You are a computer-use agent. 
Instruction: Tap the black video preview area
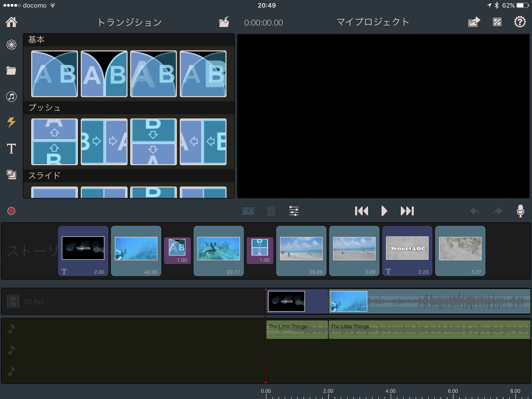[383, 116]
